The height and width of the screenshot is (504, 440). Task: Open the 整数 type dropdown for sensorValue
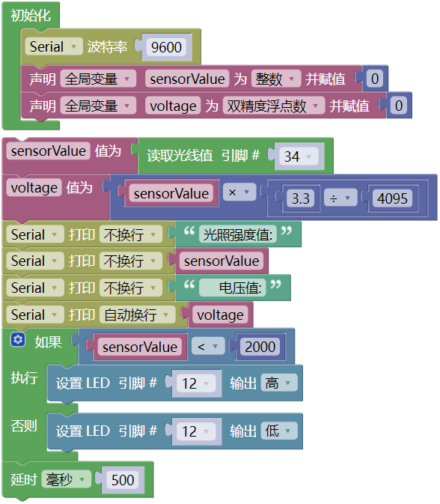276,79
